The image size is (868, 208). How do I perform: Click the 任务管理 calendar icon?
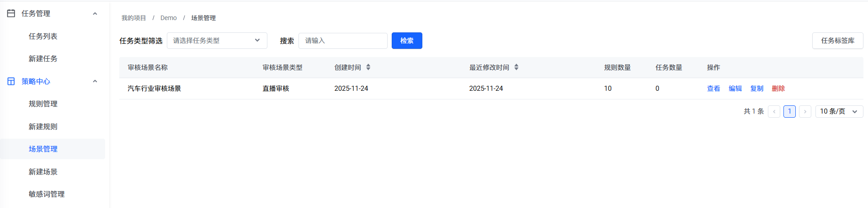coord(11,13)
